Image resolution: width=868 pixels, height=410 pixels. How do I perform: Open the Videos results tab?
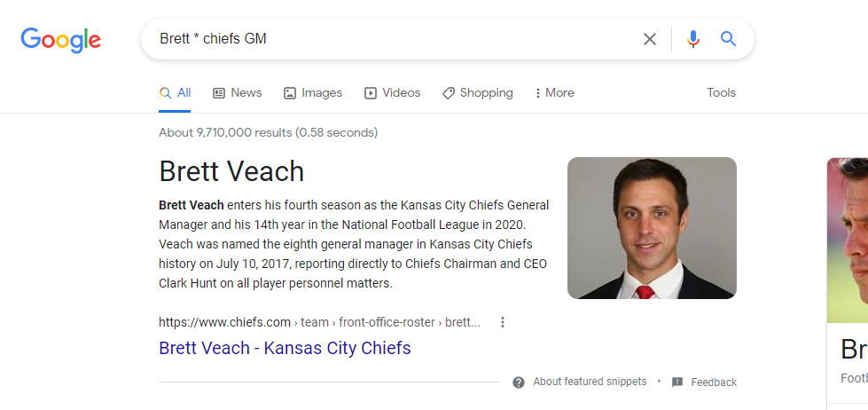[x=392, y=93]
